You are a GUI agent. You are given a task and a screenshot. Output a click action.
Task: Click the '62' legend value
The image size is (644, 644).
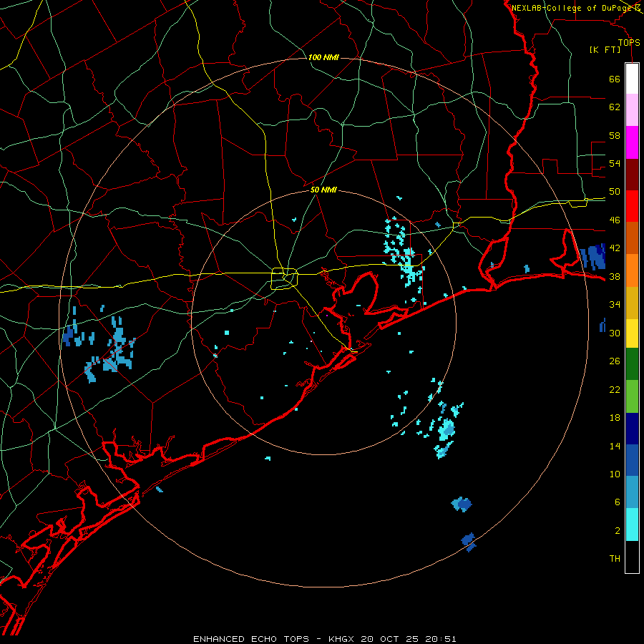(x=615, y=107)
